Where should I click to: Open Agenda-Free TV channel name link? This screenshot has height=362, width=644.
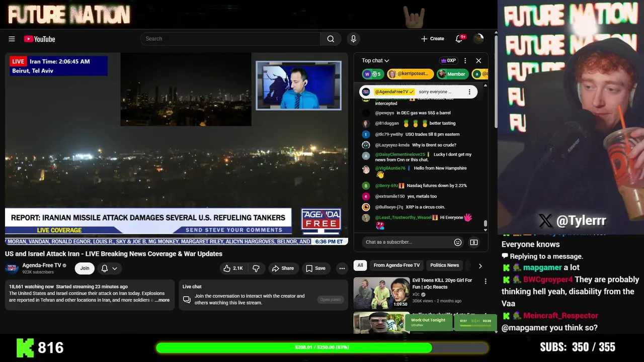(42, 265)
